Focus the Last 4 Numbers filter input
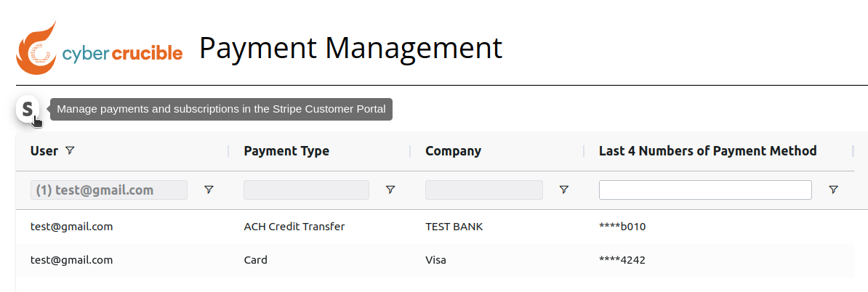The image size is (868, 292). [705, 190]
